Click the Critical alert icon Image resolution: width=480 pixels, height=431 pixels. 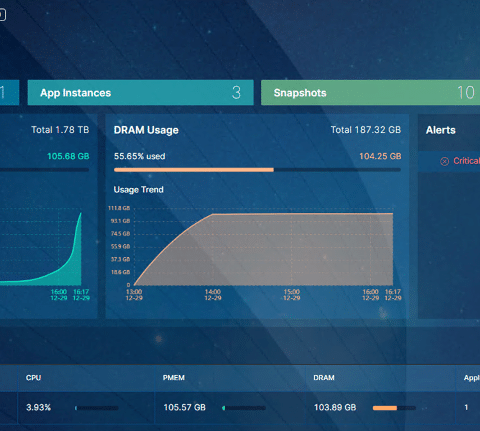(x=444, y=161)
